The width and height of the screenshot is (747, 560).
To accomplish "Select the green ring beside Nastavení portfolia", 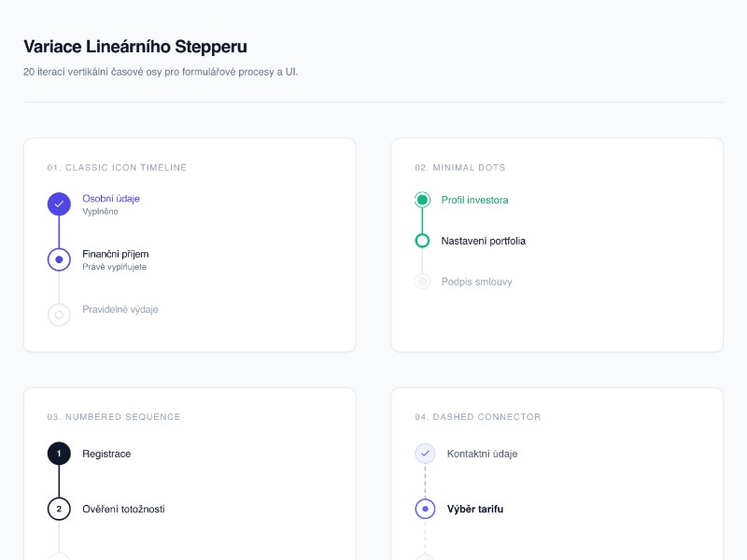I will point(422,241).
